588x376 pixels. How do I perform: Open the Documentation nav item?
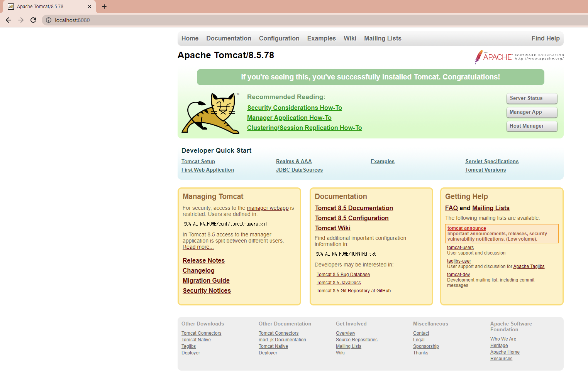click(229, 38)
